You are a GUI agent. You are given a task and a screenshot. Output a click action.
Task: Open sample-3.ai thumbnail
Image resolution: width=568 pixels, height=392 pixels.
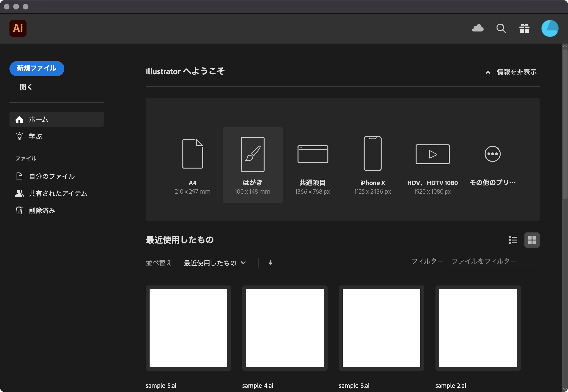pos(381,328)
